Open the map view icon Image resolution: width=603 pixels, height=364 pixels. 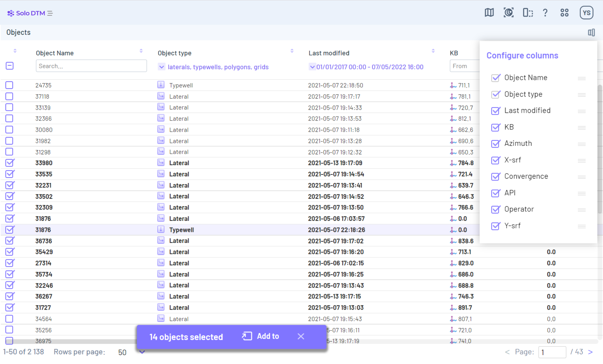489,13
